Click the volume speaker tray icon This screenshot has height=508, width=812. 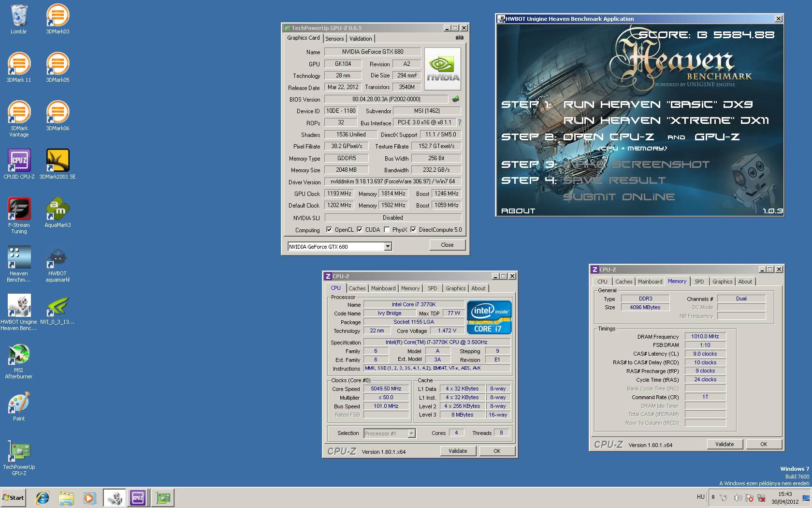point(738,497)
